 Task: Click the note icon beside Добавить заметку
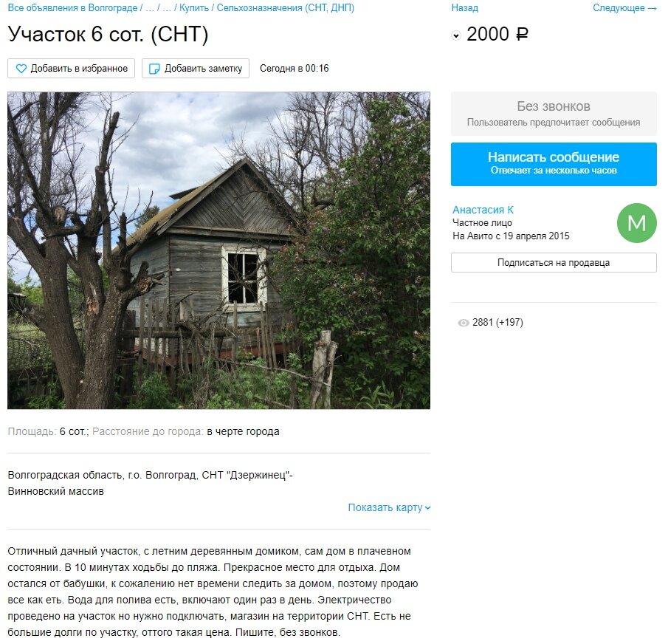tap(154, 69)
